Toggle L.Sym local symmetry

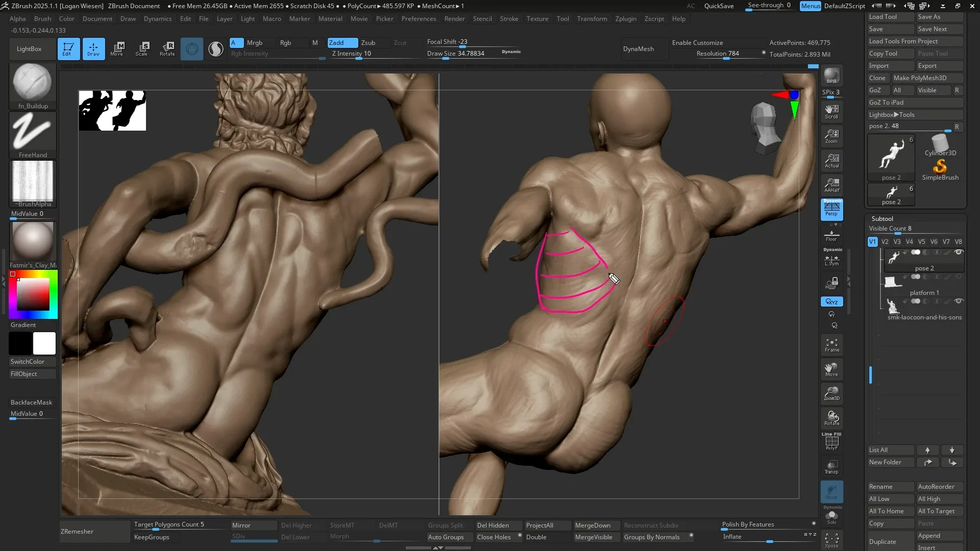click(x=831, y=259)
